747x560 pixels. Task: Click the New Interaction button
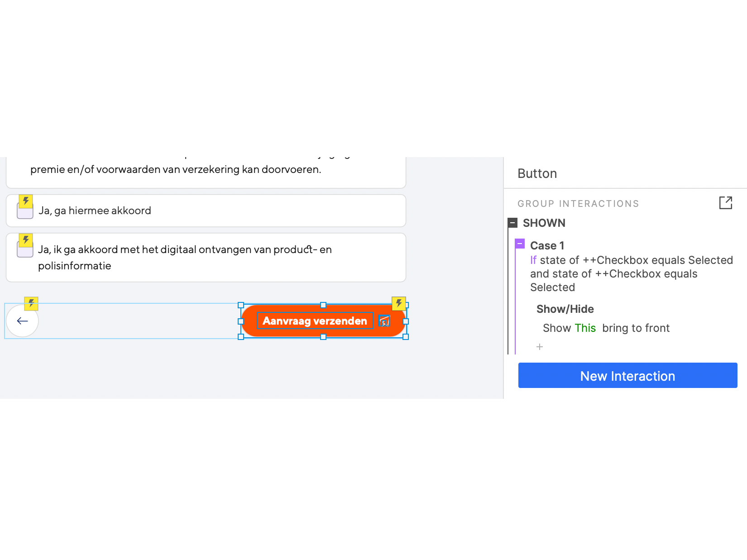pyautogui.click(x=627, y=375)
